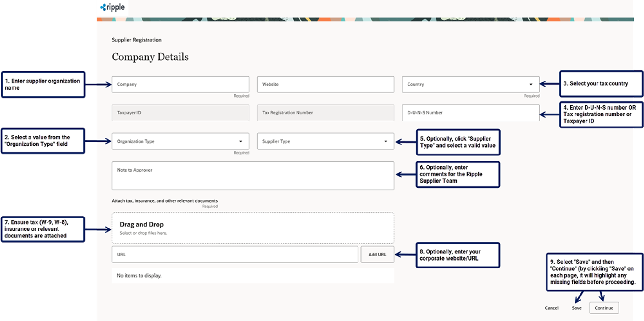Screen dimensions: 644x321
Task: Expand the Supplier Type dropdown
Action: point(325,141)
